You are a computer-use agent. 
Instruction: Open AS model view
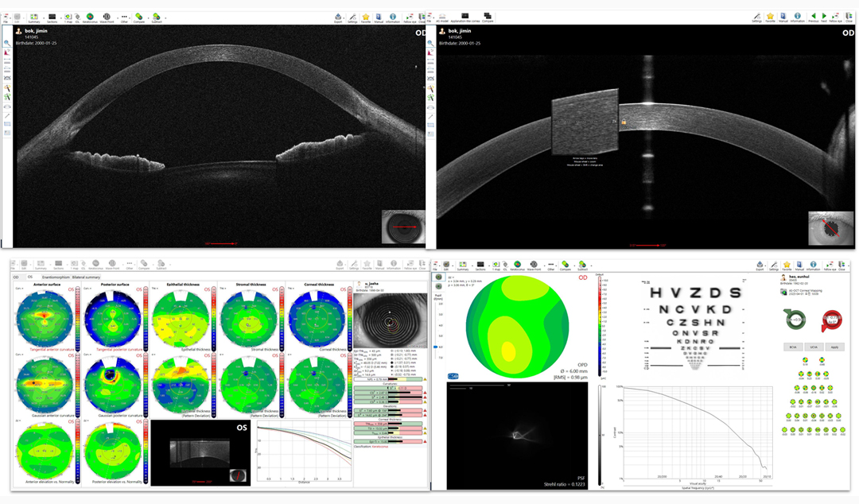pos(443,17)
